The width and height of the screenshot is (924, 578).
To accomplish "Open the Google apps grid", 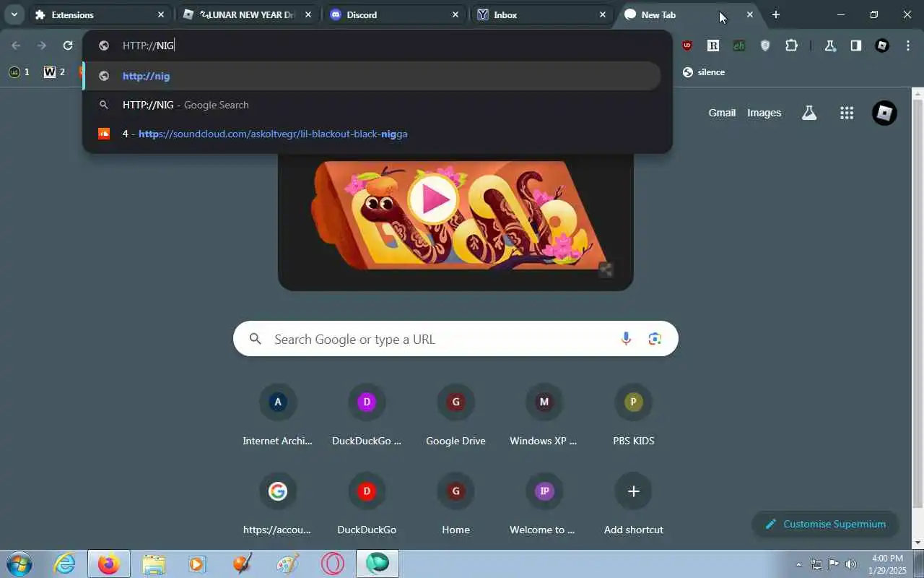I will point(847,113).
